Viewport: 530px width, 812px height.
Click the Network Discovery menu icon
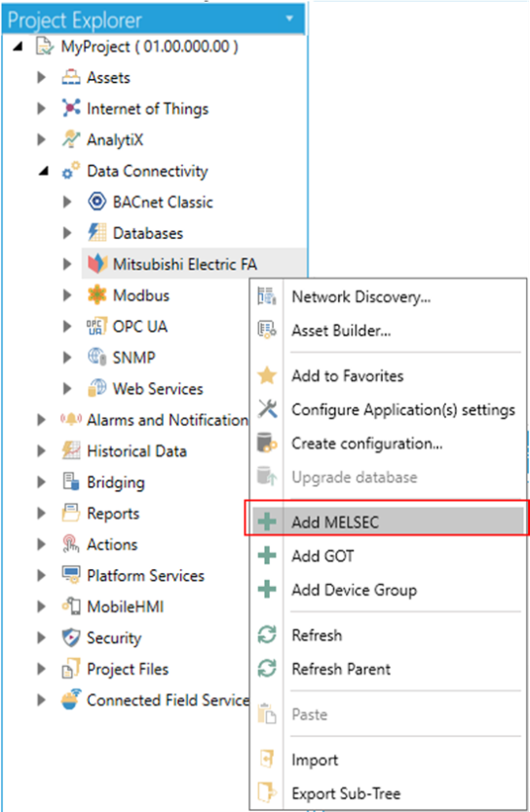click(267, 296)
